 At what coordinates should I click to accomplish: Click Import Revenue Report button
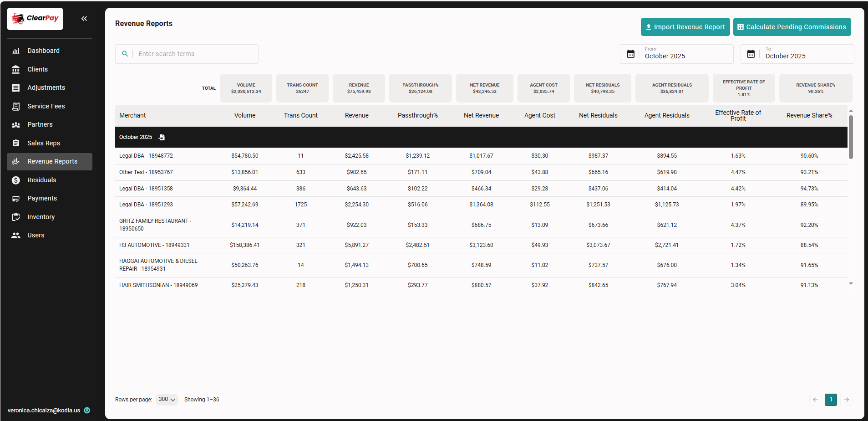(685, 27)
